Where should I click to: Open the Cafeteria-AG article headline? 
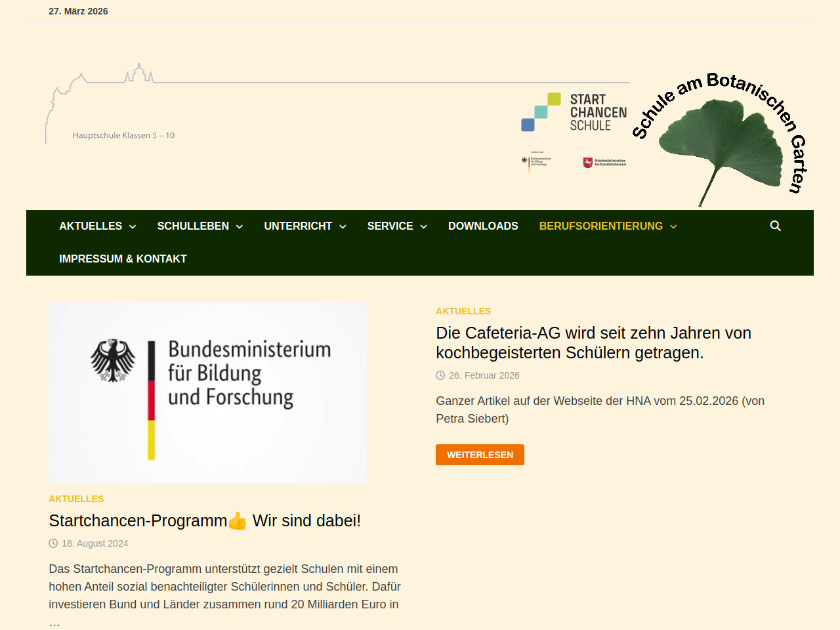593,343
